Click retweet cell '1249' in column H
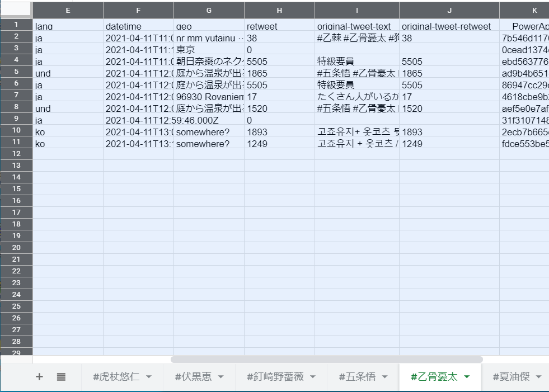Viewport: 549px width, 392px height. click(x=279, y=143)
